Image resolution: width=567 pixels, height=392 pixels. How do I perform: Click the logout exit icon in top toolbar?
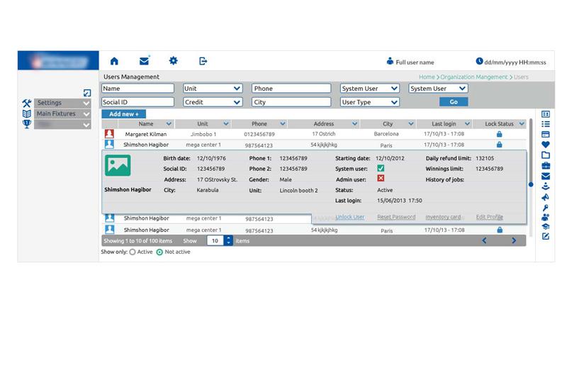click(x=203, y=61)
